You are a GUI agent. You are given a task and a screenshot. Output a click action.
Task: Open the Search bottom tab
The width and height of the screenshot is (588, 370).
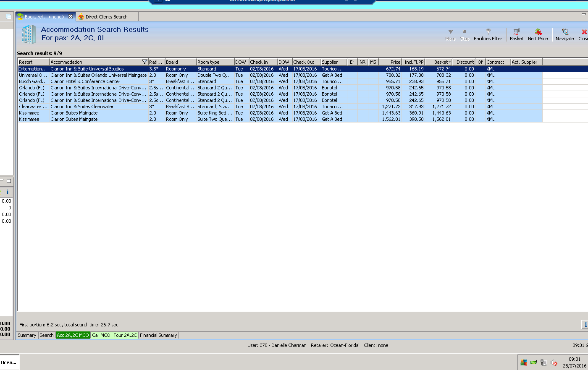click(47, 335)
